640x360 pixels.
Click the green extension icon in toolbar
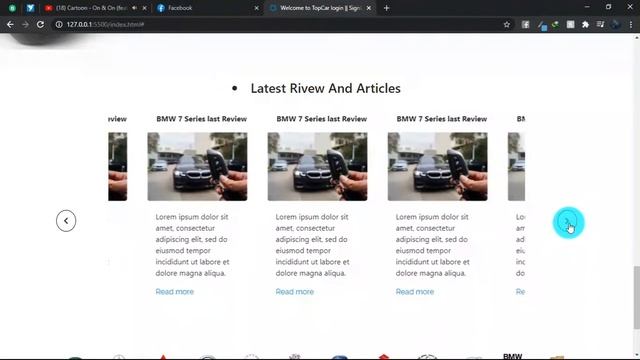pyautogui.click(x=556, y=24)
